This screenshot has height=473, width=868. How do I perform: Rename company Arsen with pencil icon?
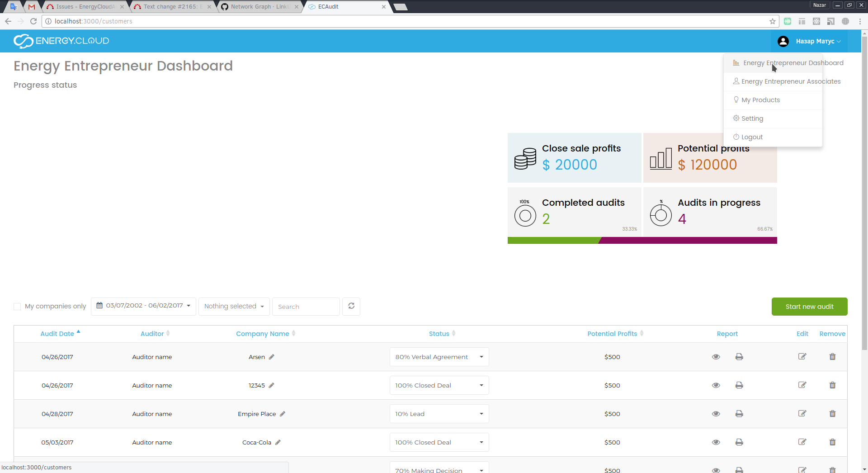click(272, 357)
